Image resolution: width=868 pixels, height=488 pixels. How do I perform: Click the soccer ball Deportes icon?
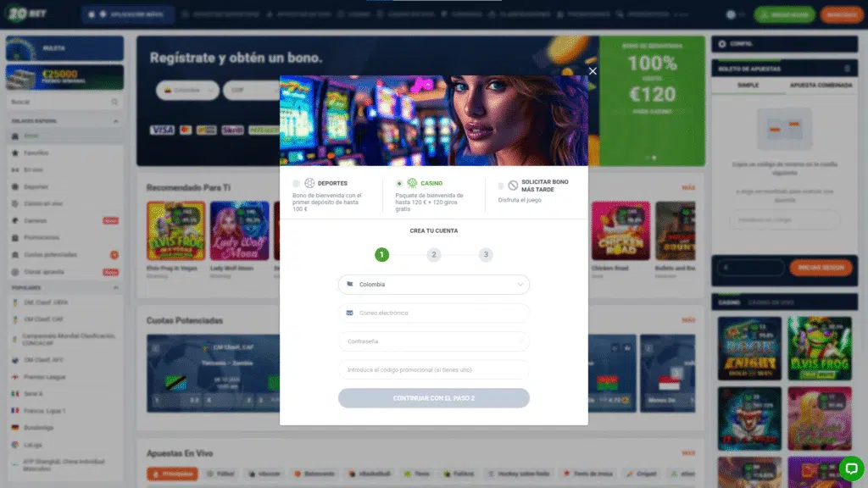click(309, 183)
